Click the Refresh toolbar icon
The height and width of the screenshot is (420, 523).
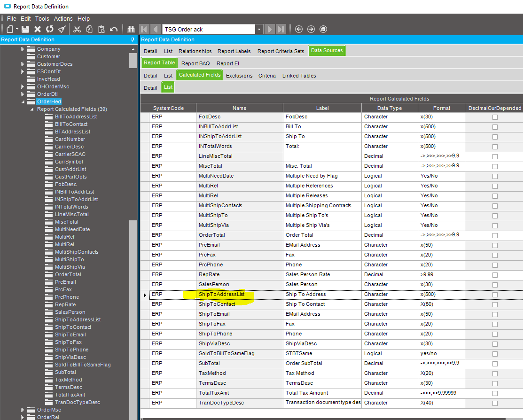pyautogui.click(x=49, y=29)
